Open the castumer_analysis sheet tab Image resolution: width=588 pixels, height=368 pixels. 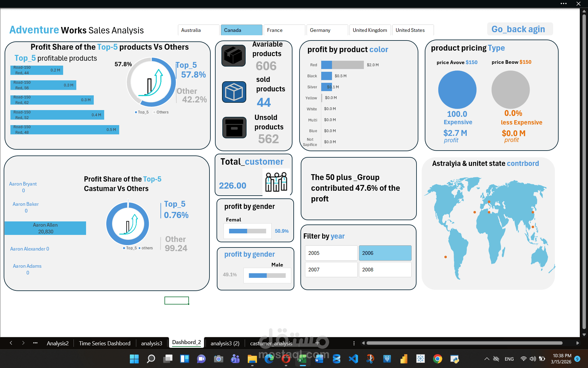coord(271,343)
